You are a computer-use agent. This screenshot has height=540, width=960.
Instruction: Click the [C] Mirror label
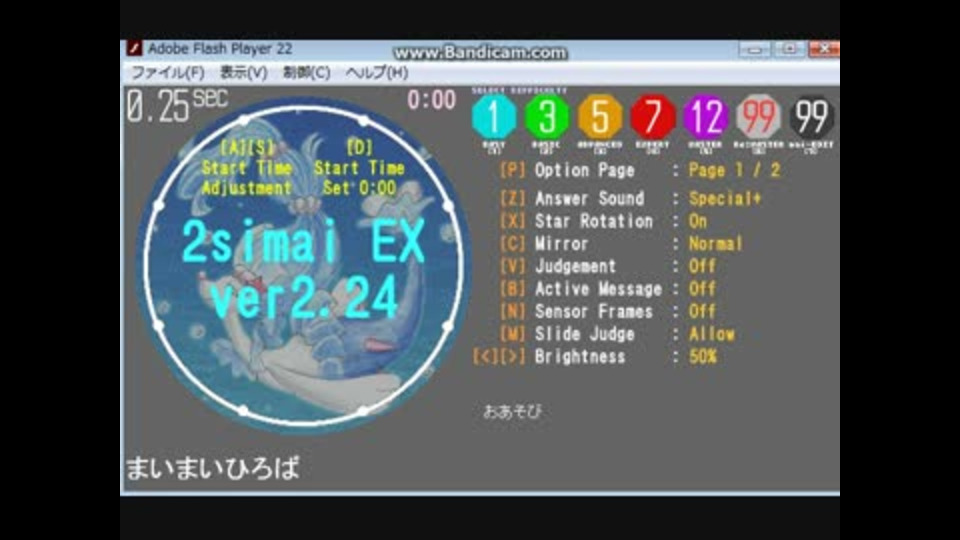click(x=544, y=244)
